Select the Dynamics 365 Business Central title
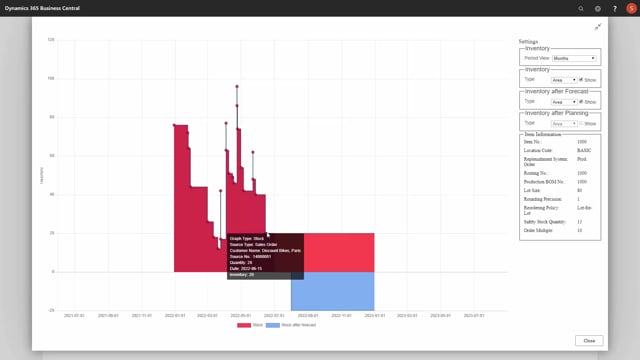 (x=42, y=8)
